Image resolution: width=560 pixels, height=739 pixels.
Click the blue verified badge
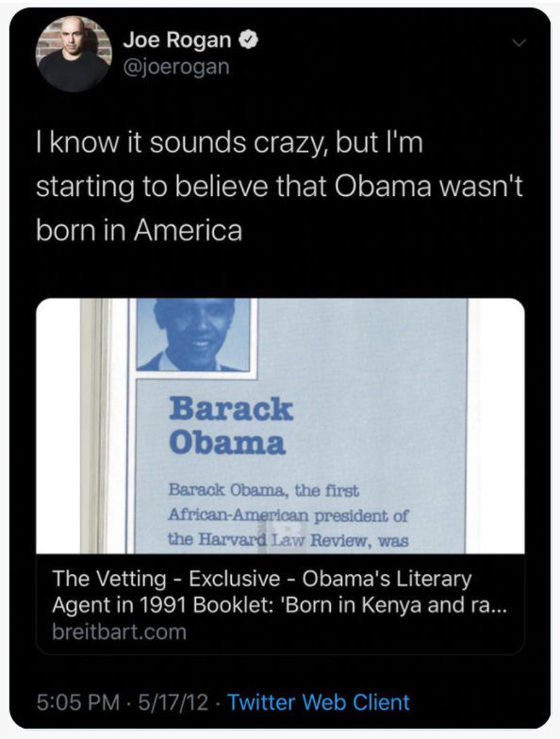(249, 41)
